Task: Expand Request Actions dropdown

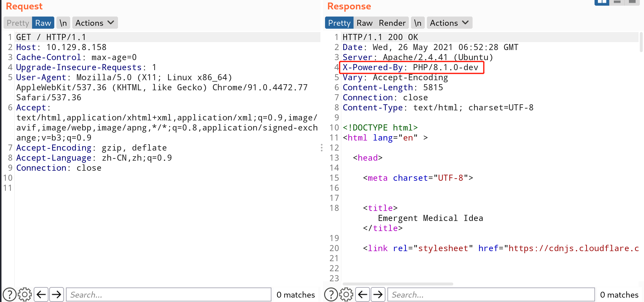Action: point(95,23)
